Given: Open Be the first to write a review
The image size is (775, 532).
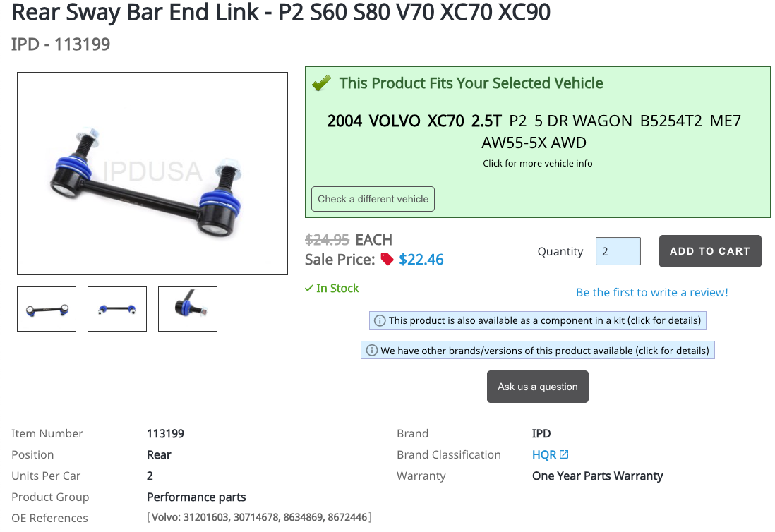Looking at the screenshot, I should pyautogui.click(x=652, y=292).
